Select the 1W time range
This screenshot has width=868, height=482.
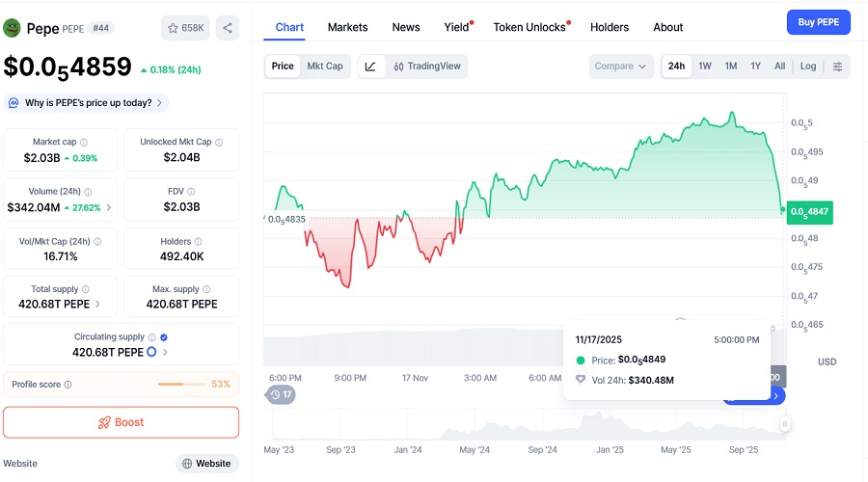pyautogui.click(x=705, y=67)
